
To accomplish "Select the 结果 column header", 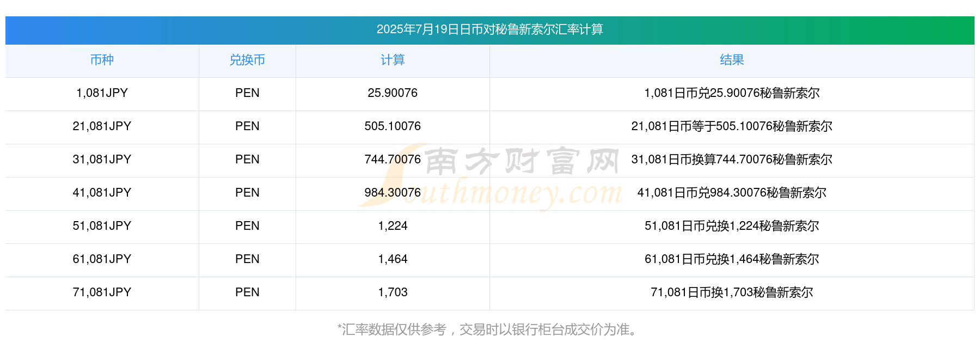I will [732, 60].
